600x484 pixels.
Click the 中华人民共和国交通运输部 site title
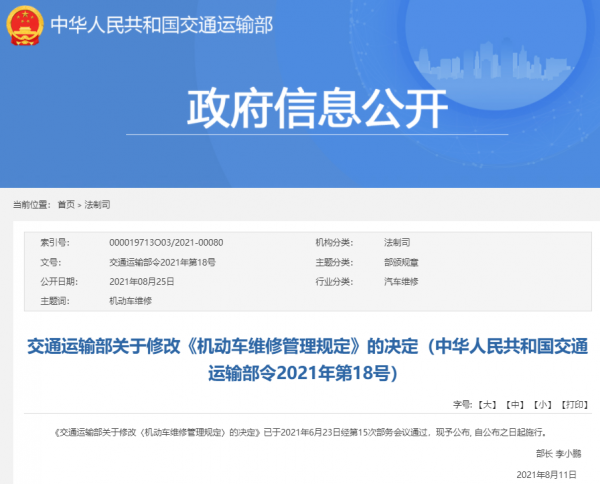click(158, 22)
